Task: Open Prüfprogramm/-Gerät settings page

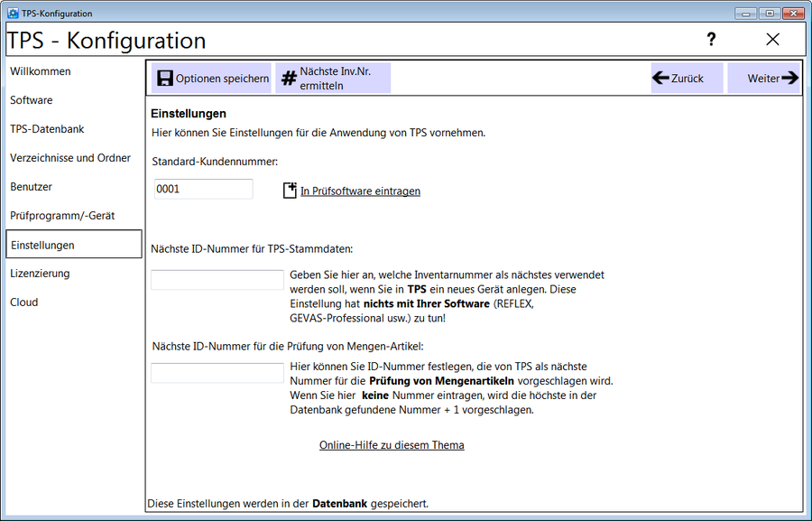Action: [x=62, y=216]
